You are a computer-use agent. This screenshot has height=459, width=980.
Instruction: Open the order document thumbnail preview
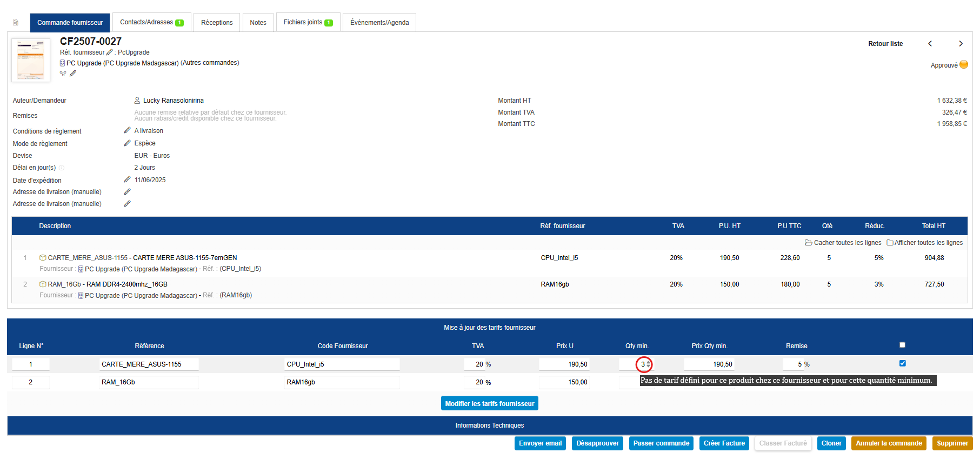click(31, 60)
